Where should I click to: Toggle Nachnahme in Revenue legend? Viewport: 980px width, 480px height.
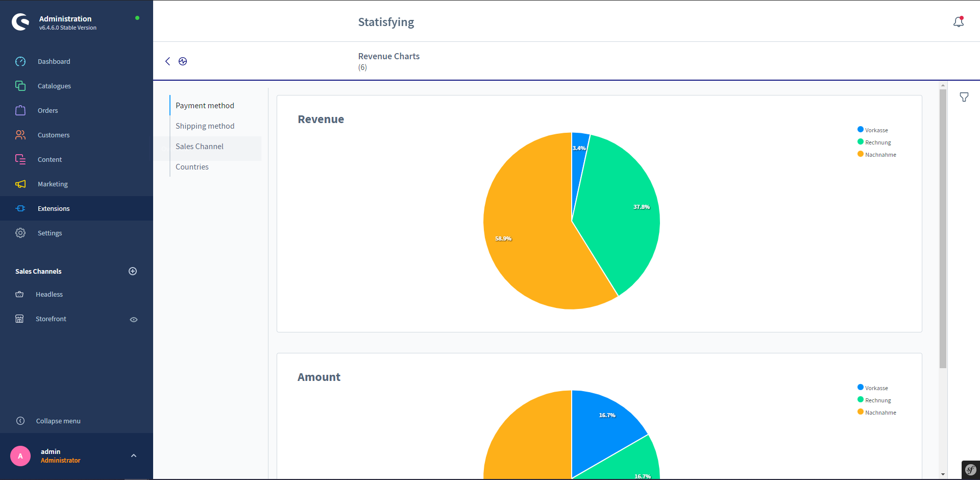(x=877, y=154)
